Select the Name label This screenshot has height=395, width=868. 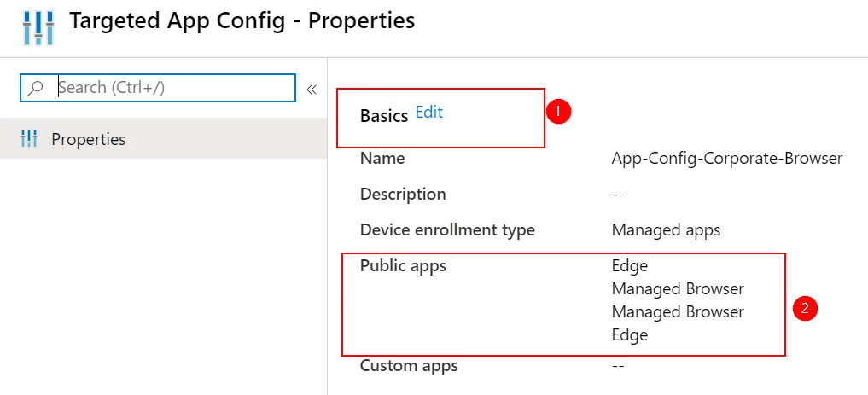click(382, 159)
